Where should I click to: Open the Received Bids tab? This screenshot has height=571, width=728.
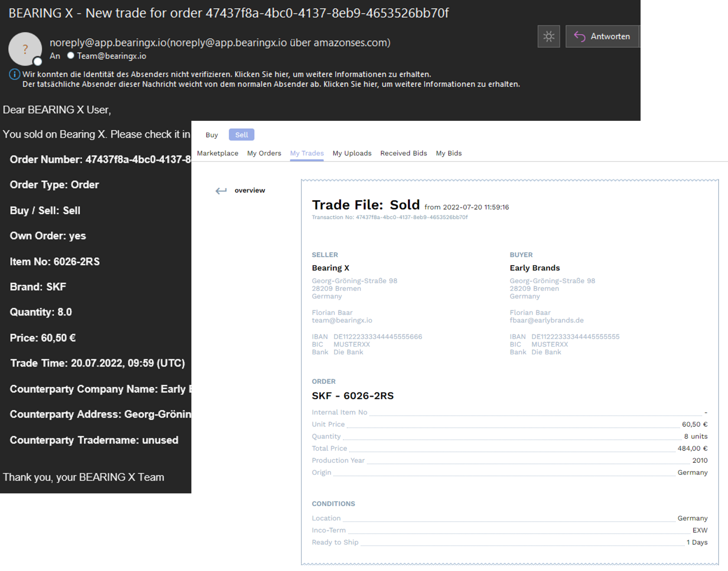(403, 153)
